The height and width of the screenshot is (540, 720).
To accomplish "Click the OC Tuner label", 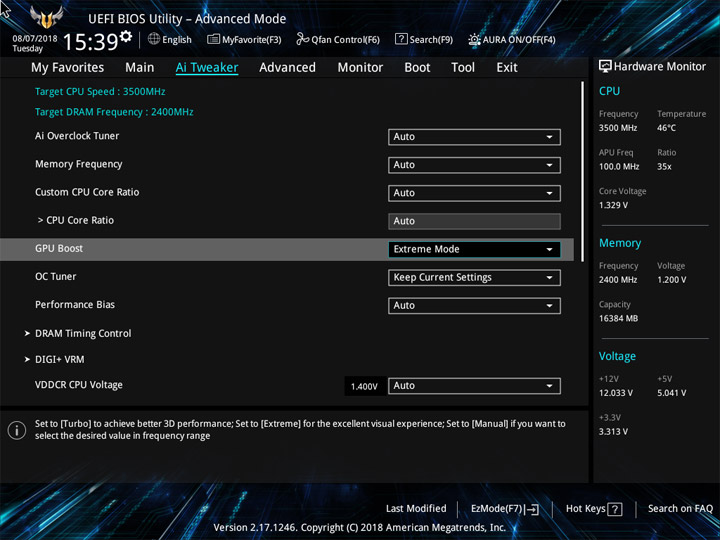I will [56, 276].
